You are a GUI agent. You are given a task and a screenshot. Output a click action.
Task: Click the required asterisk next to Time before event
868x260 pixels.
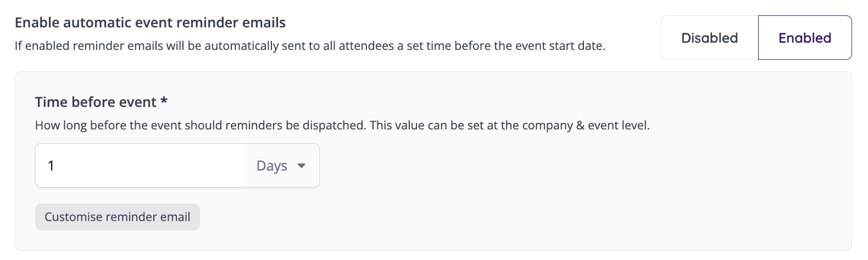164,101
